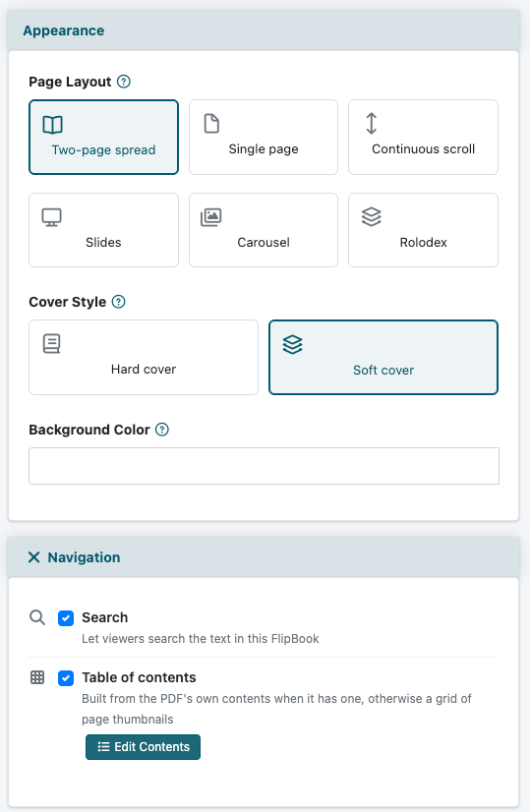Click "Built from the PDF's own contents" description
Viewport: 530px width, 812px height.
click(x=276, y=709)
